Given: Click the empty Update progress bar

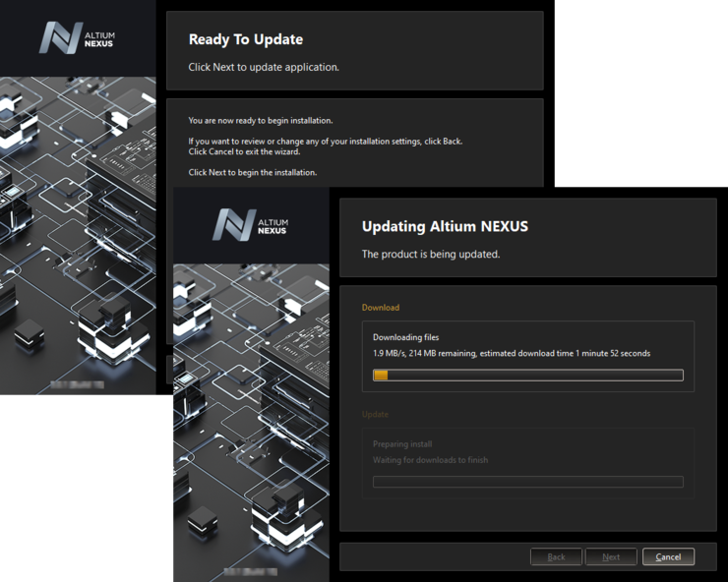Looking at the screenshot, I should (x=528, y=482).
